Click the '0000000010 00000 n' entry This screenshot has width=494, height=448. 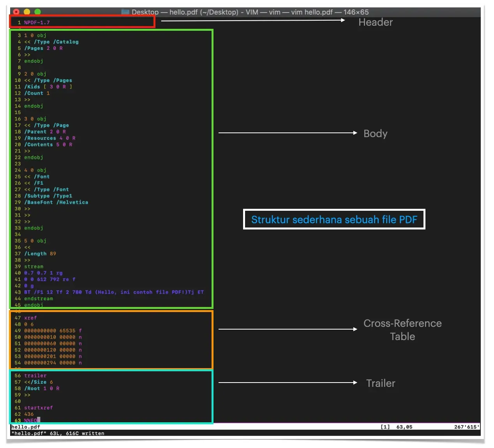click(x=53, y=337)
